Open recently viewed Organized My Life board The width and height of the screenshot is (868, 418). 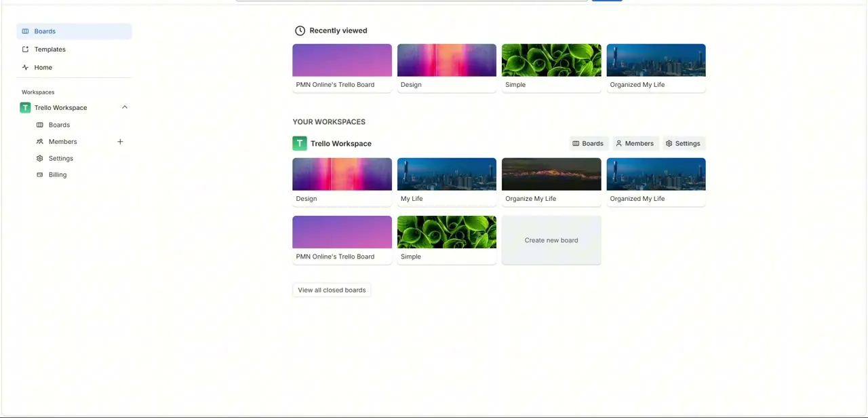coord(656,68)
